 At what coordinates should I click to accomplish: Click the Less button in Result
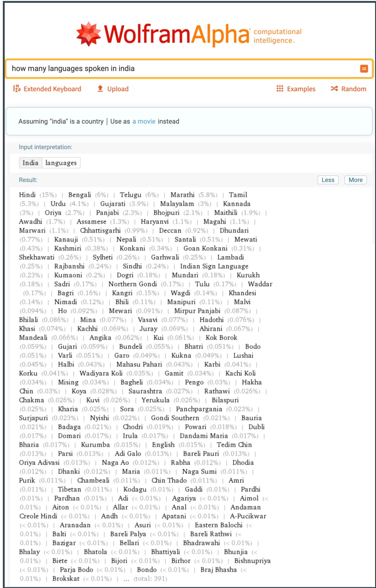(328, 180)
